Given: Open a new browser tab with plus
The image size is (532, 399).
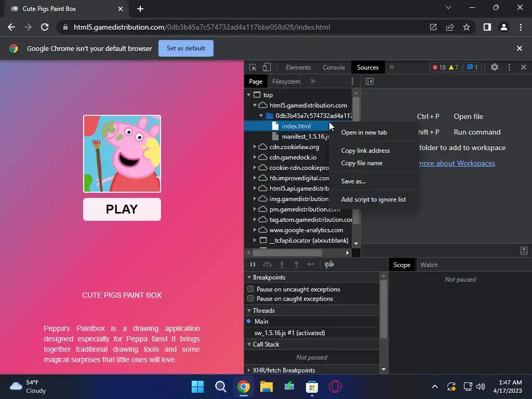Looking at the screenshot, I should pos(140,9).
